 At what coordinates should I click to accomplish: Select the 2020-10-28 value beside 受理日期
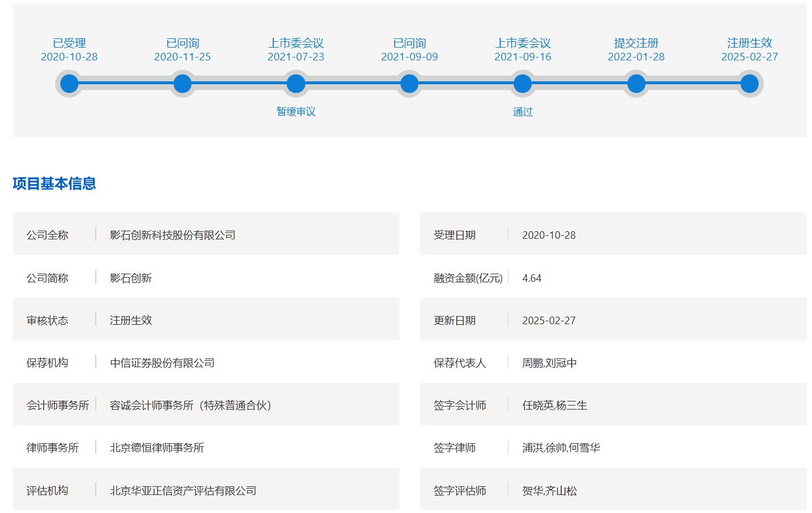point(549,235)
